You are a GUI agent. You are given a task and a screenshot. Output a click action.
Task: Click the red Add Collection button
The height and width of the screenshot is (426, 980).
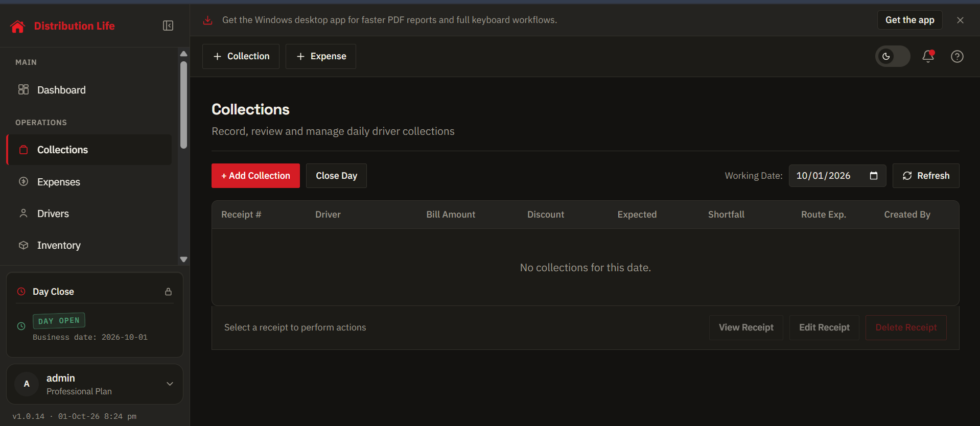pos(255,176)
